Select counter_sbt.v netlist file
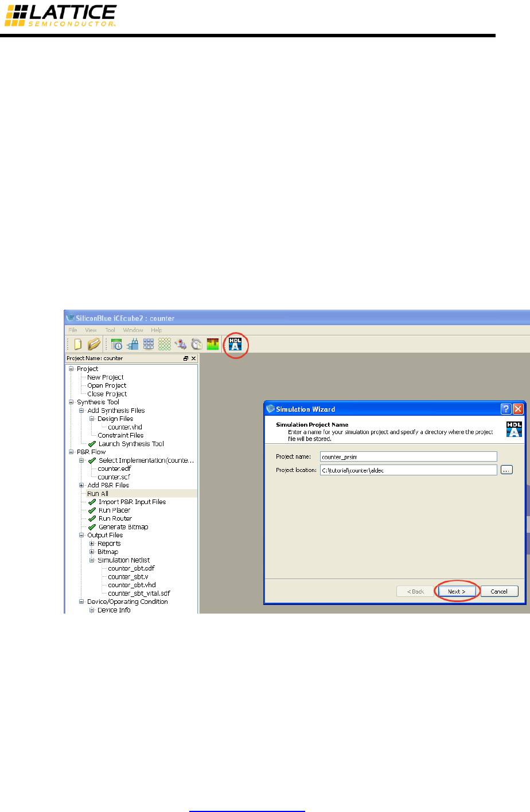 (x=128, y=577)
